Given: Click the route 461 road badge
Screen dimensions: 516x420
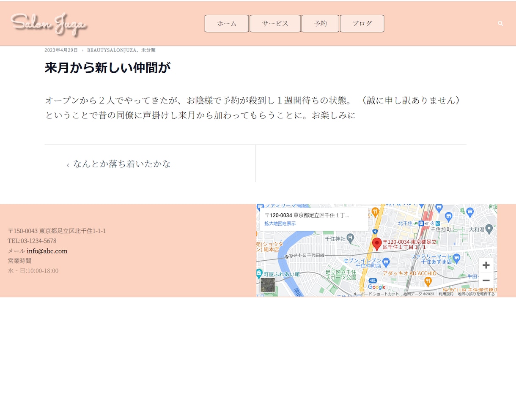Looking at the screenshot, I should [373, 281].
